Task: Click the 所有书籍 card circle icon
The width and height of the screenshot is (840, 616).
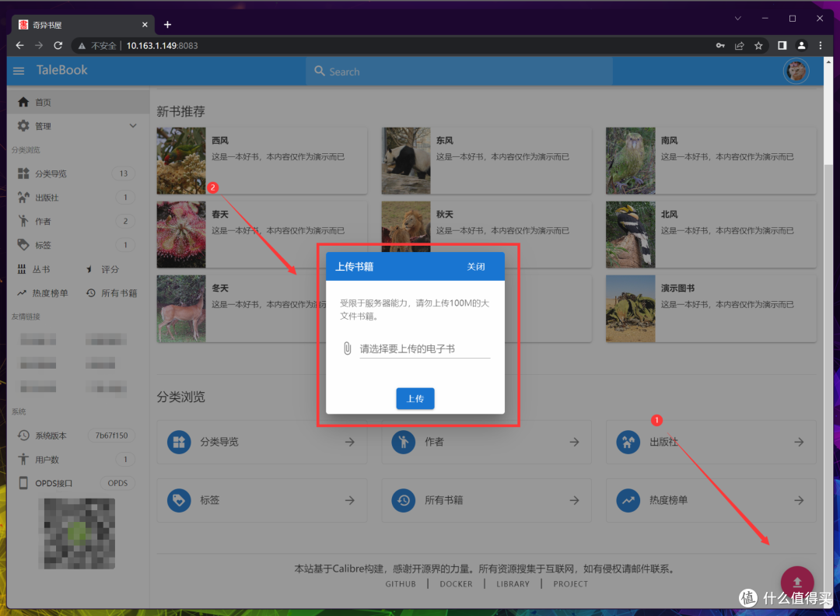Action: [404, 500]
